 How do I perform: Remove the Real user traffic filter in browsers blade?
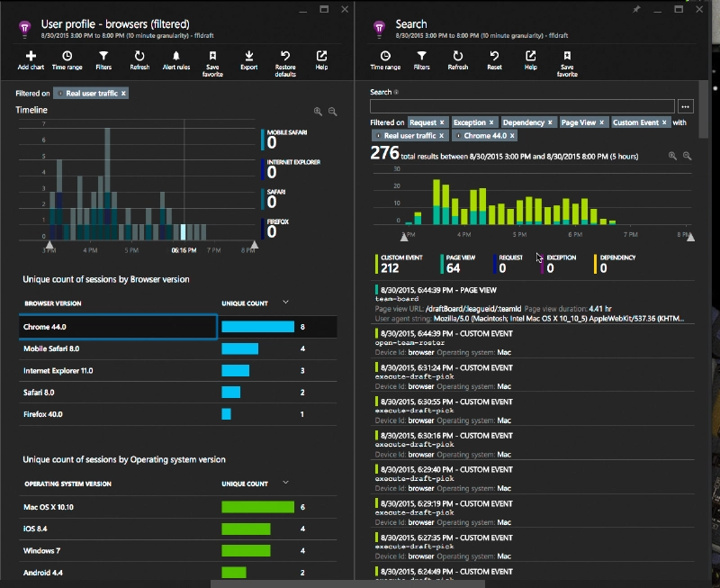pos(123,94)
